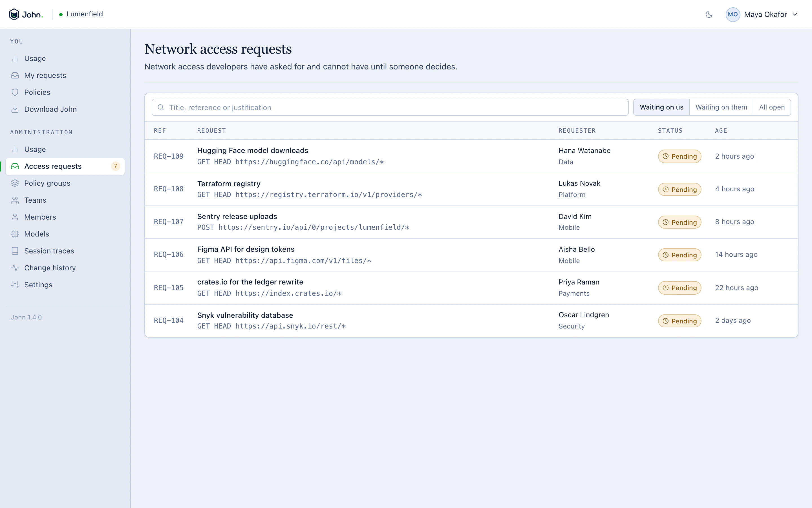Open Session traces label in sidebar

tap(49, 251)
